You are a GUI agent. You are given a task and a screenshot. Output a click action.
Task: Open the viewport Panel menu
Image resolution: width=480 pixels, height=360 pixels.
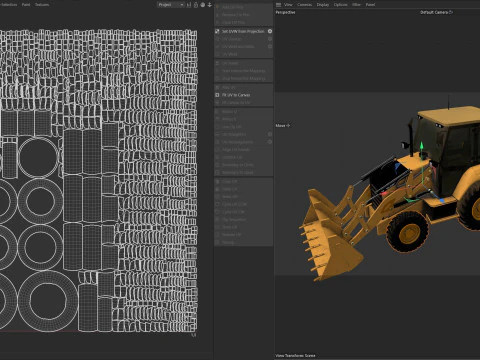370,5
